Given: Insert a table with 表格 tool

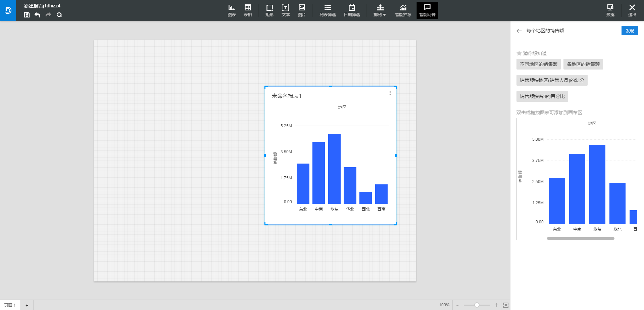Looking at the screenshot, I should 248,10.
